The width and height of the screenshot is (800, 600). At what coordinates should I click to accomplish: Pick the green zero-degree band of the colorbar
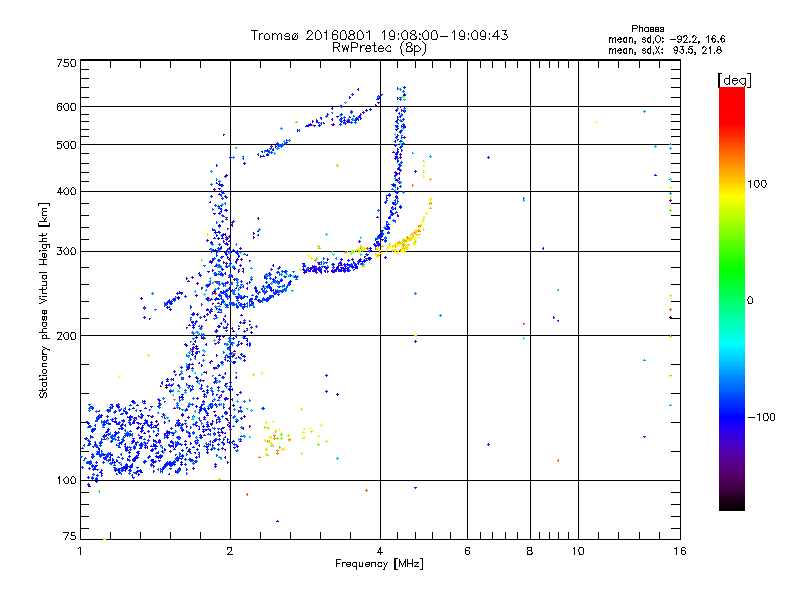(x=732, y=299)
